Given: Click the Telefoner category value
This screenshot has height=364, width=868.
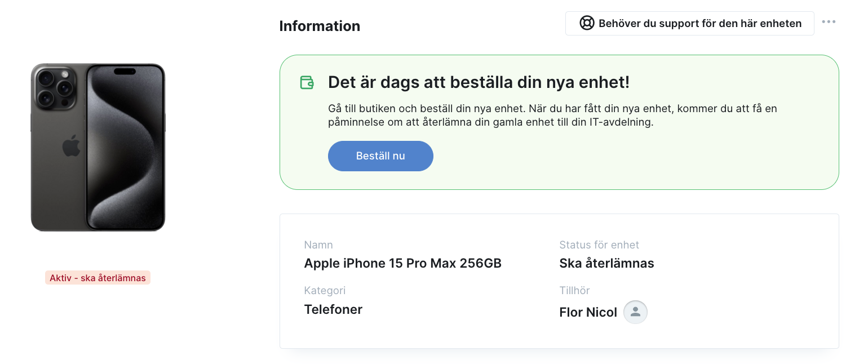Looking at the screenshot, I should coord(333,309).
